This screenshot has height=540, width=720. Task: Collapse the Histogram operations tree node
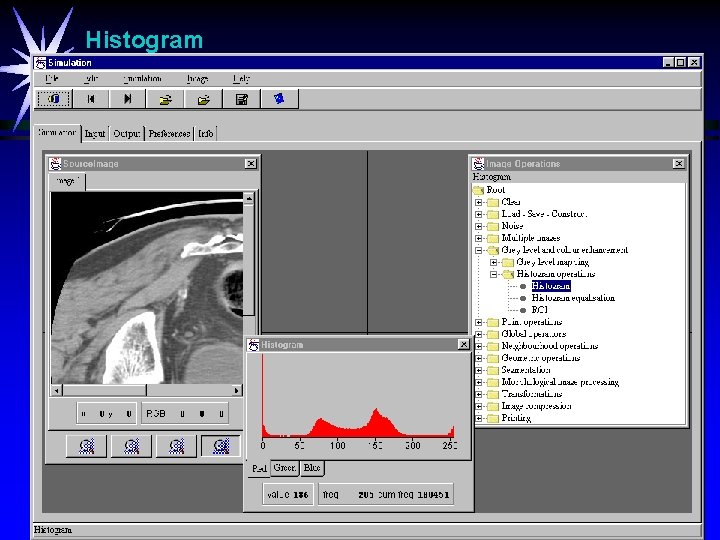tap(493, 274)
